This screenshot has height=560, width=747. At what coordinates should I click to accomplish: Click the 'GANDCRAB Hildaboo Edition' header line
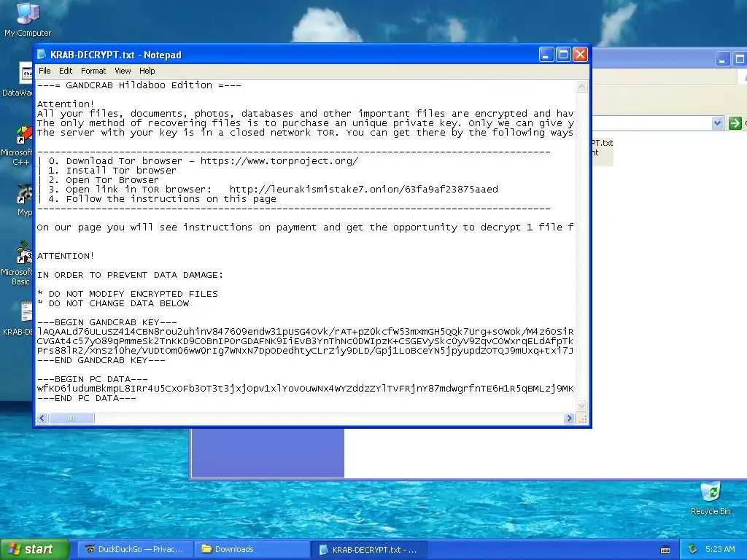pyautogui.click(x=139, y=85)
